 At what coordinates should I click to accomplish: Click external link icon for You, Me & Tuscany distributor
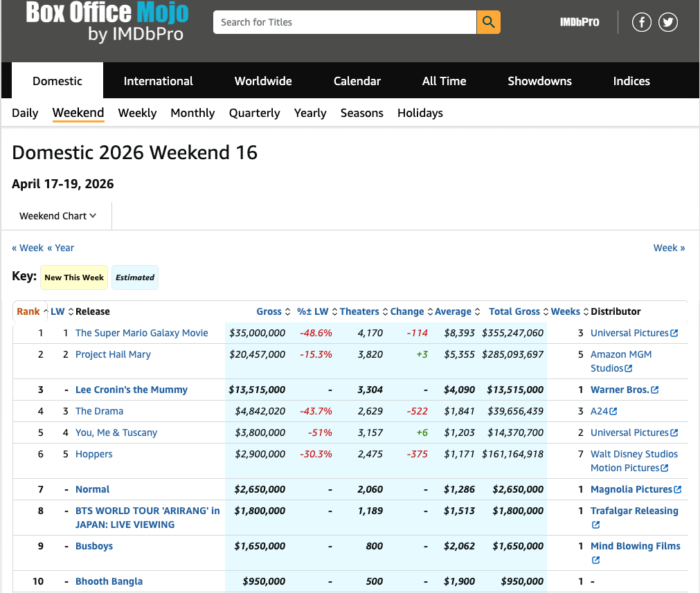(x=674, y=433)
